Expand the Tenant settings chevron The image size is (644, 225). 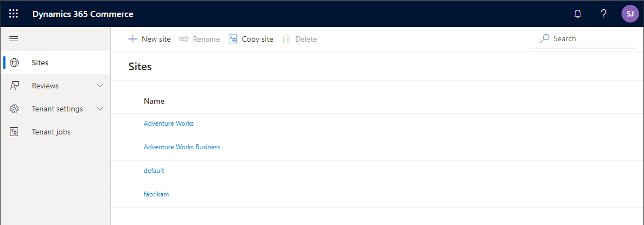point(100,109)
